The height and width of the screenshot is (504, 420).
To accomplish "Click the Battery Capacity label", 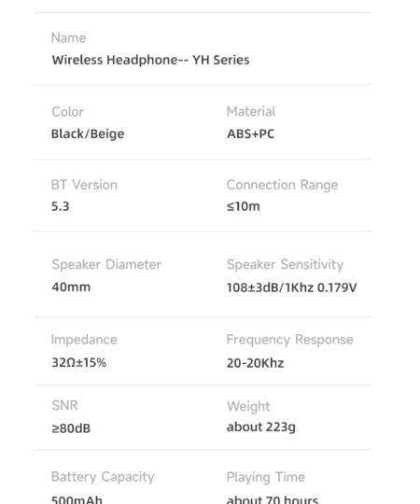I will pos(103,477).
